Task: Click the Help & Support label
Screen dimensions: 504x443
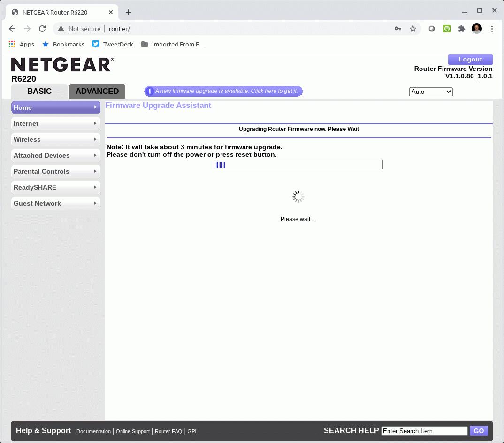Action: [x=43, y=430]
